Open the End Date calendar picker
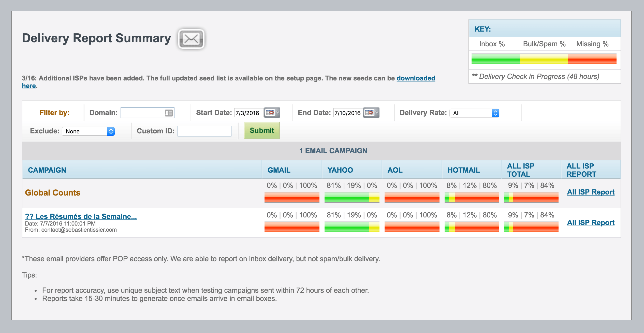Viewport: 644px width, 333px height. [369, 113]
